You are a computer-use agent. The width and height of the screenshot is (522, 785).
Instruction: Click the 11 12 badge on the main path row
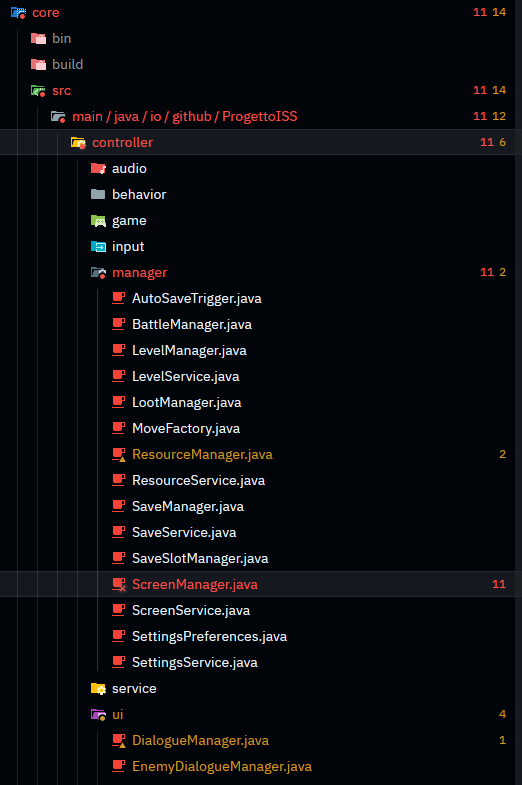pyautogui.click(x=489, y=117)
